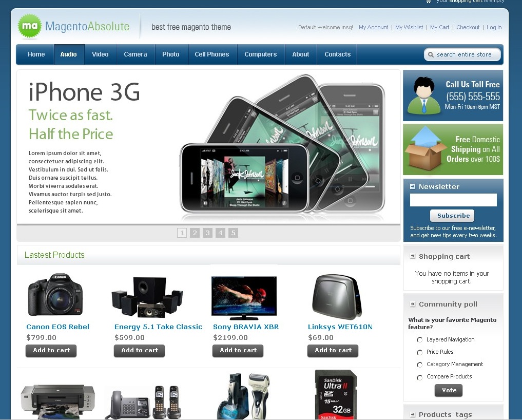Click the Community poll arrow icon

(x=413, y=304)
